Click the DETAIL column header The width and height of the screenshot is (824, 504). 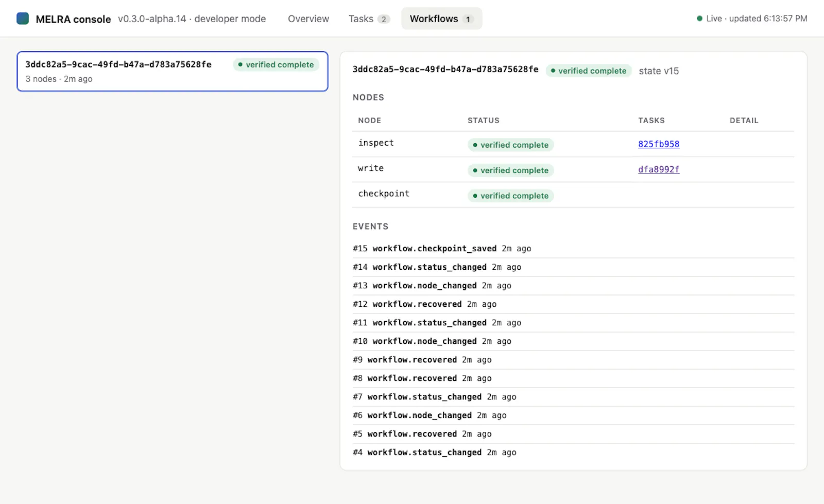[744, 120]
